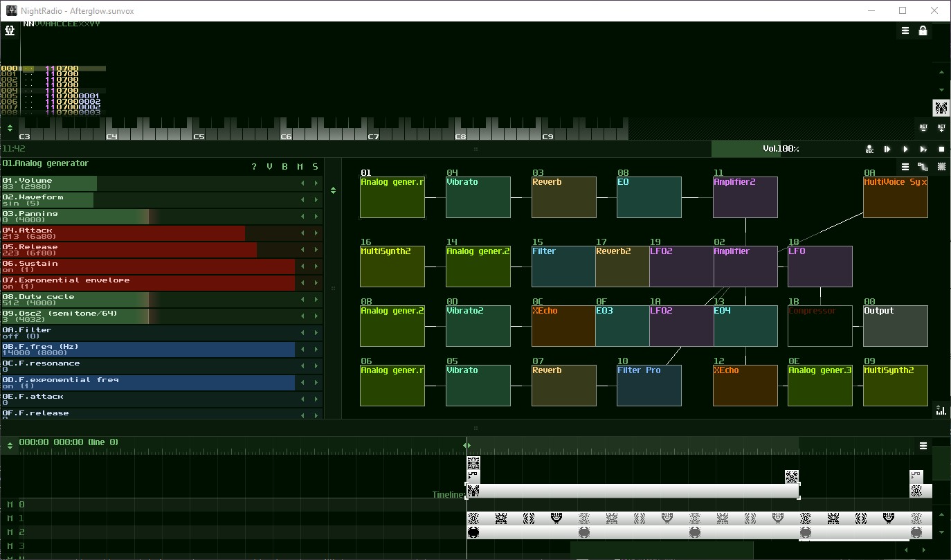Click right arrow on 02.Waveform controller
Screen dimensions: 951x560
pos(316,200)
